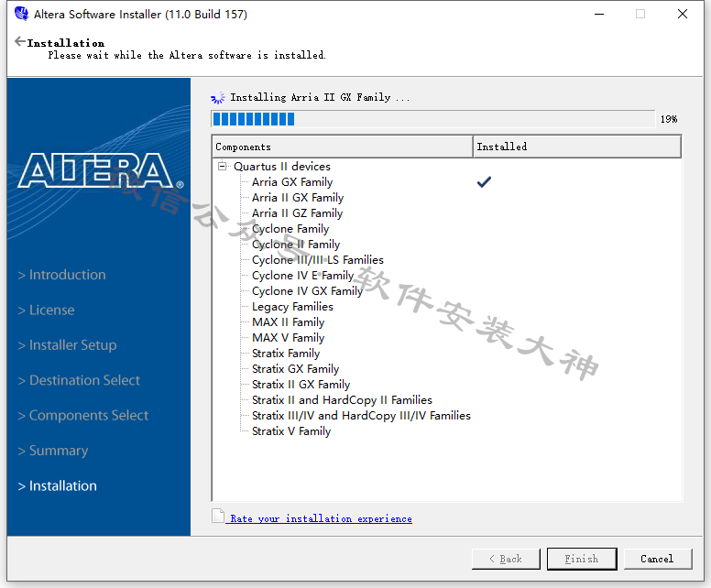Click the Finish button
Image resolution: width=711 pixels, height=588 pixels.
(582, 559)
